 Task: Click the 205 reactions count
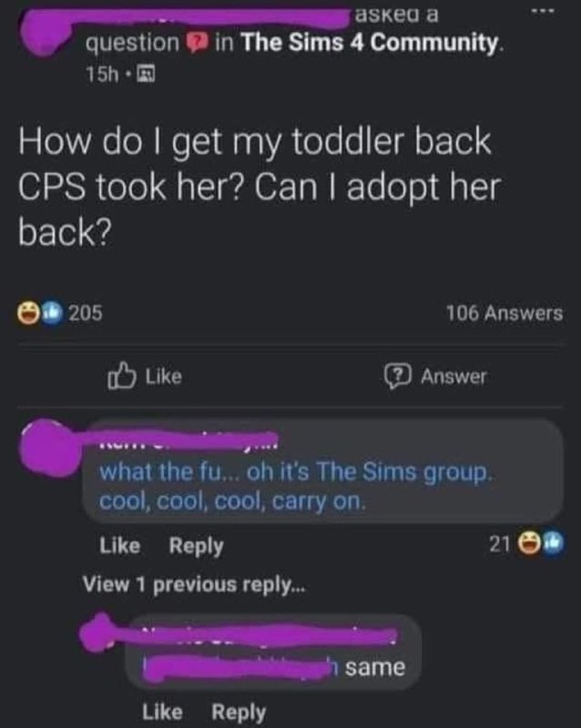(x=86, y=313)
